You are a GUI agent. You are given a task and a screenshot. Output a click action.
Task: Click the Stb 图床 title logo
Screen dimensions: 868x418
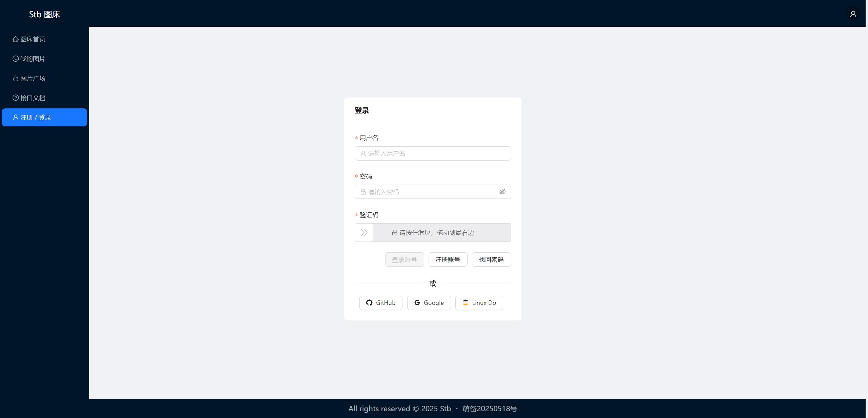44,14
